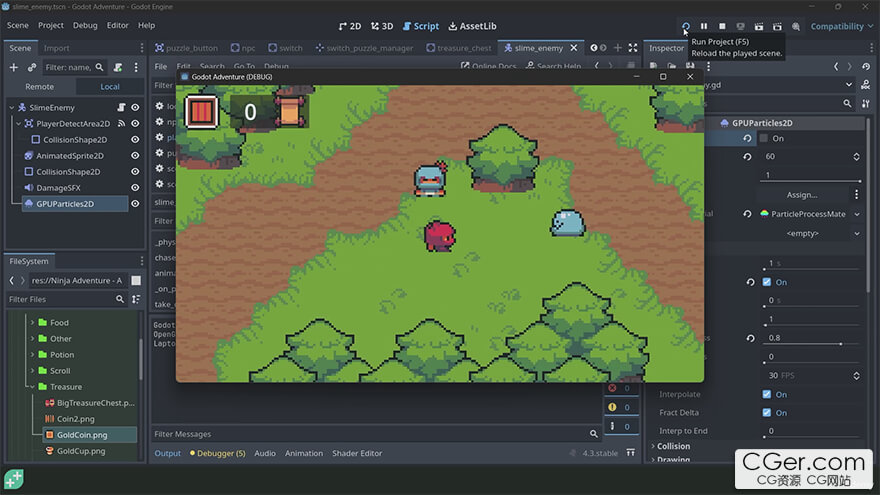Viewport: 880px width, 495px height.
Task: Uncheck the On checkbox above Interpolate
Action: click(767, 282)
